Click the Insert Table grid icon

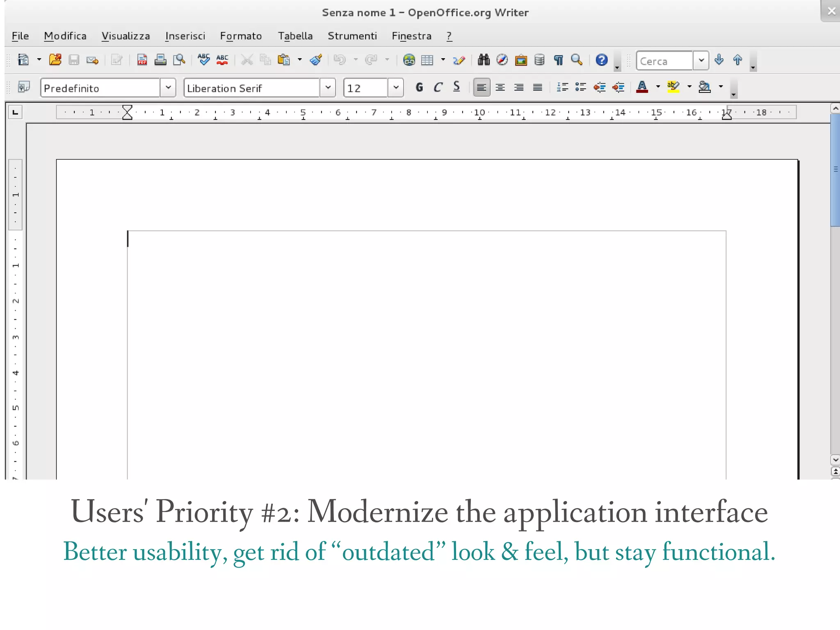[427, 60]
